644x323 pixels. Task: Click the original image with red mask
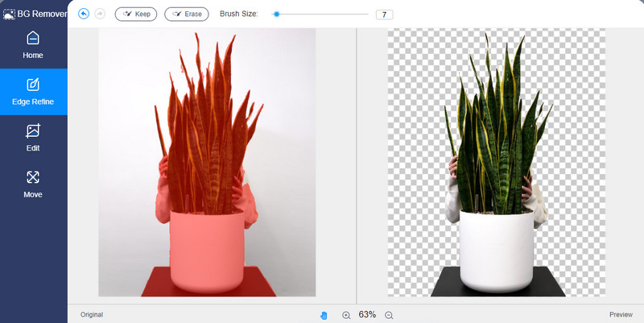pos(207,161)
